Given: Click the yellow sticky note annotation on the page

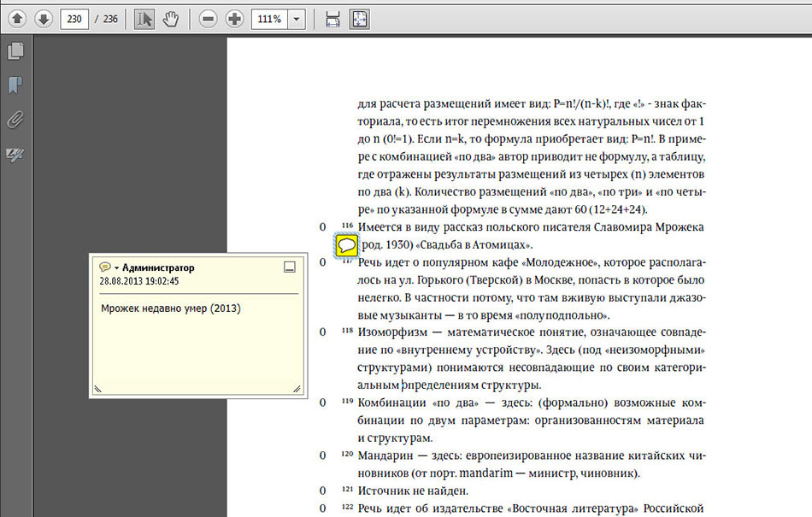Looking at the screenshot, I should 346,244.
